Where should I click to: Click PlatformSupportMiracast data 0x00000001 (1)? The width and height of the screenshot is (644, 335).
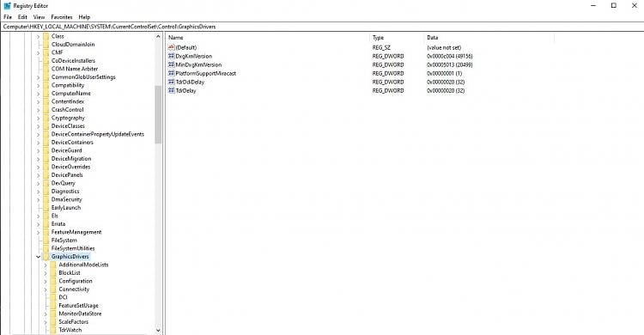coord(445,73)
